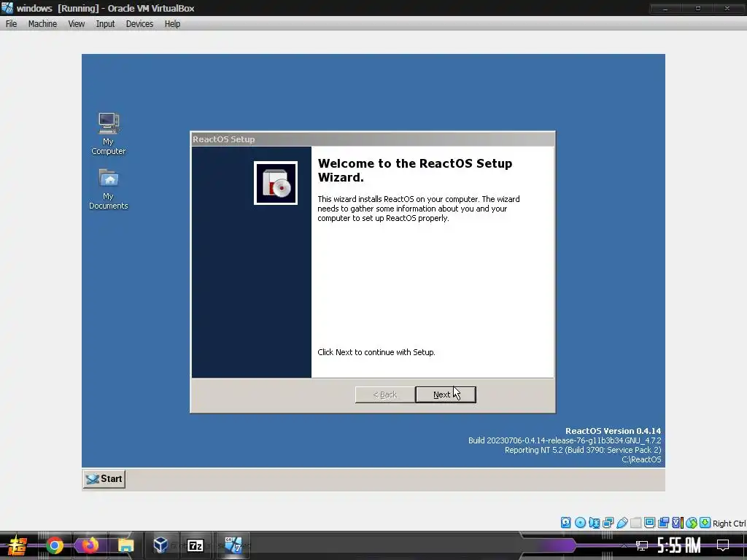Click the 'Reporting NT 5.2' version line
The height and width of the screenshot is (560, 747).
(x=583, y=450)
